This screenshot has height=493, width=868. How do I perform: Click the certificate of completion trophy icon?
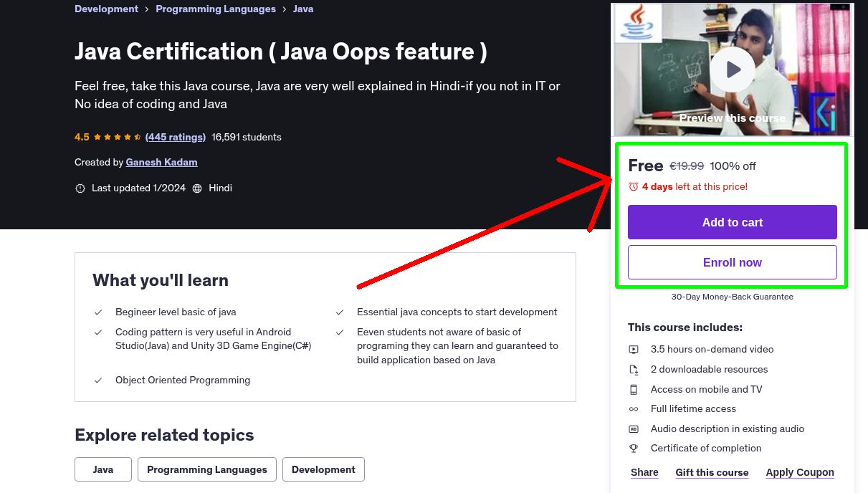pyautogui.click(x=634, y=448)
